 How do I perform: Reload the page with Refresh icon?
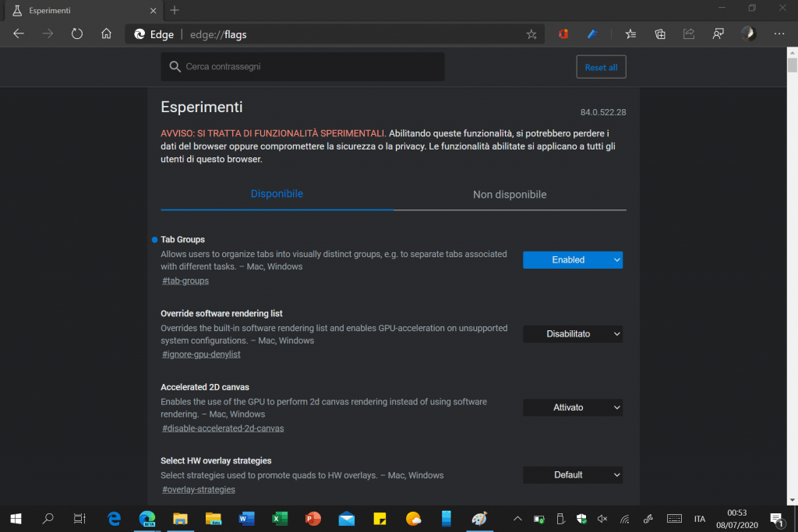pos(77,34)
